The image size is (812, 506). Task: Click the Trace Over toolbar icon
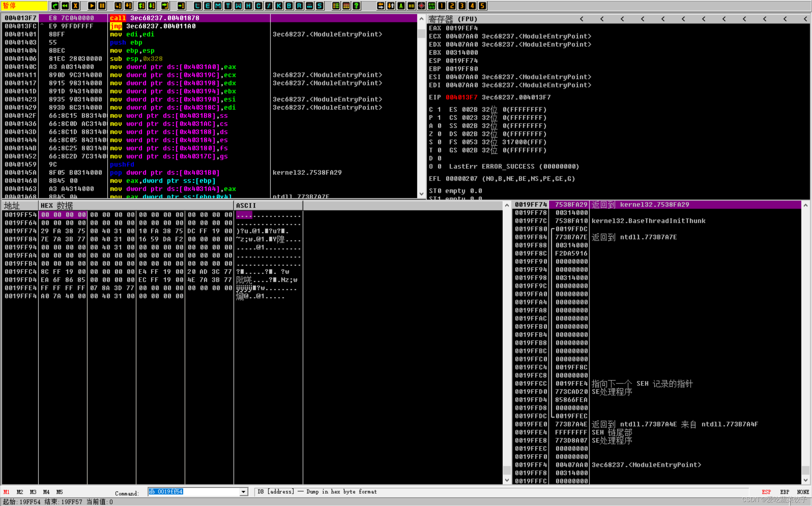(x=152, y=5)
